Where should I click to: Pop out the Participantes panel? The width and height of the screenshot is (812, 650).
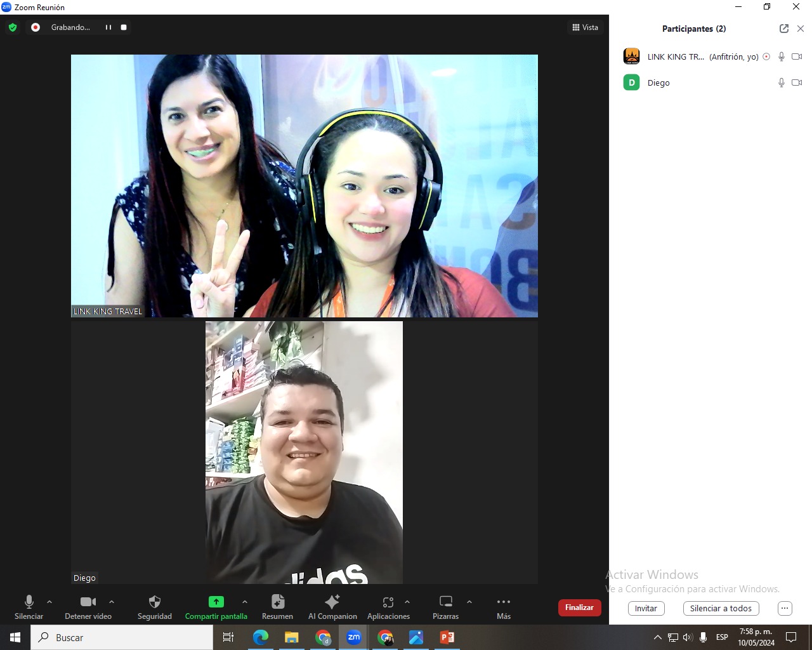(784, 29)
